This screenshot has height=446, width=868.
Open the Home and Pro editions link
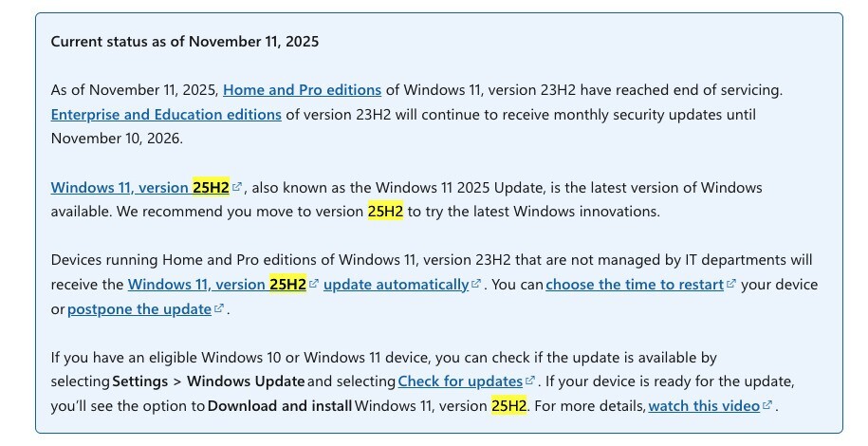pos(302,90)
